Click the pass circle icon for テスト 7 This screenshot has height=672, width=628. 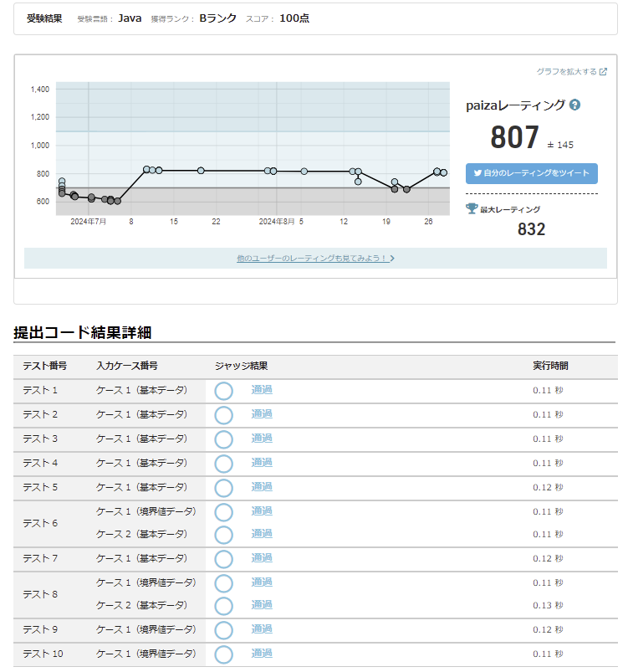(223, 559)
